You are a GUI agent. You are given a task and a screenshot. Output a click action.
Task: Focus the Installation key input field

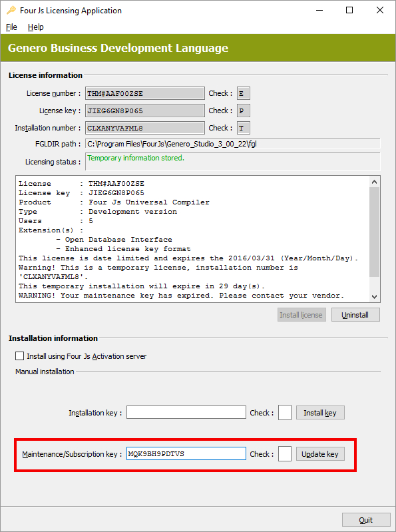click(186, 413)
